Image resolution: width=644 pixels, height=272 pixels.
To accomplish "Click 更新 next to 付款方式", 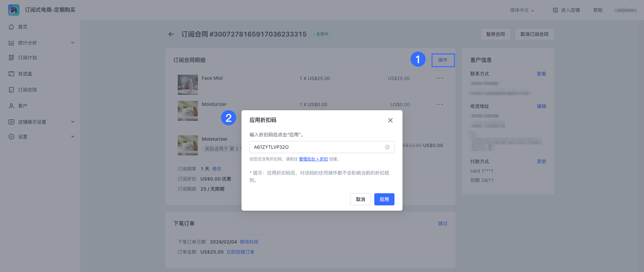I will pos(541,161).
